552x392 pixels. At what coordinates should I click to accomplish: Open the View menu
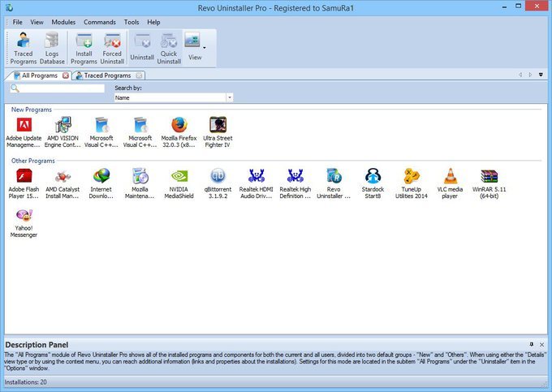(x=37, y=22)
